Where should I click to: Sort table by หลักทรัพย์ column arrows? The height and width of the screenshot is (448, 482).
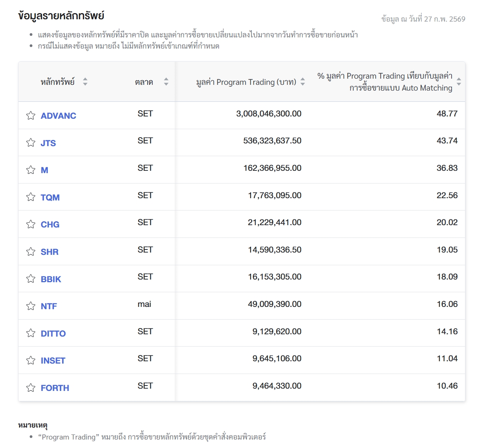[x=85, y=82]
